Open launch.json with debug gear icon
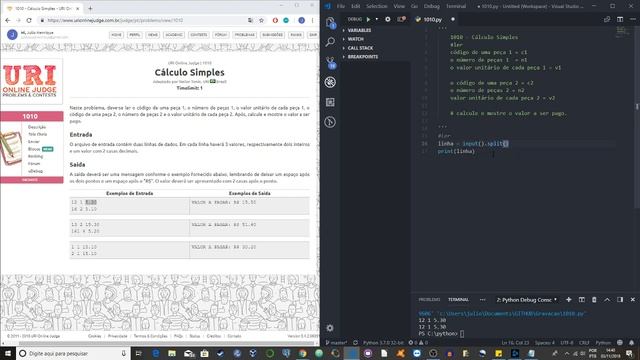This screenshot has width=640, height=360. (388, 19)
